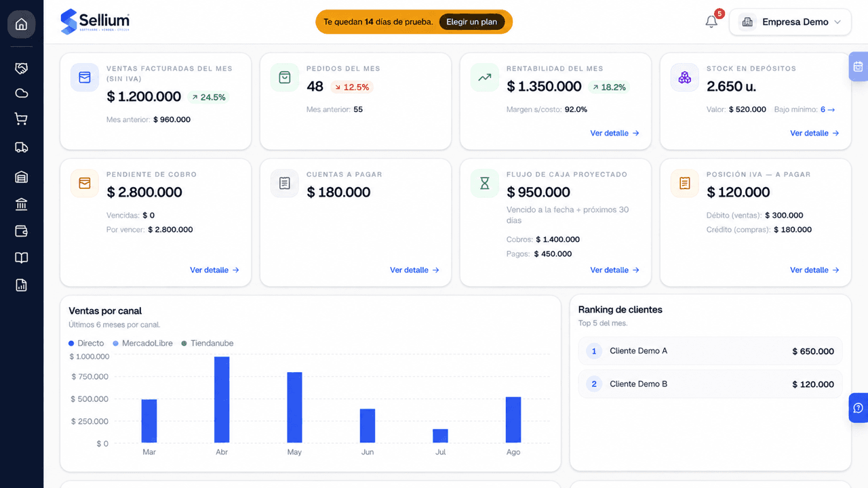This screenshot has height=488, width=868.
Task: Select the Cliente Demo B ranking row
Action: click(x=711, y=384)
